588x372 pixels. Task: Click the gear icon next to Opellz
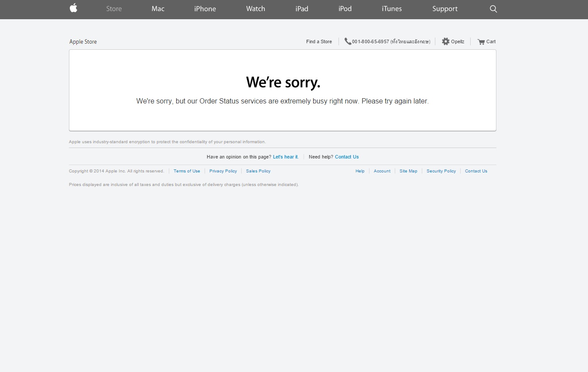445,41
